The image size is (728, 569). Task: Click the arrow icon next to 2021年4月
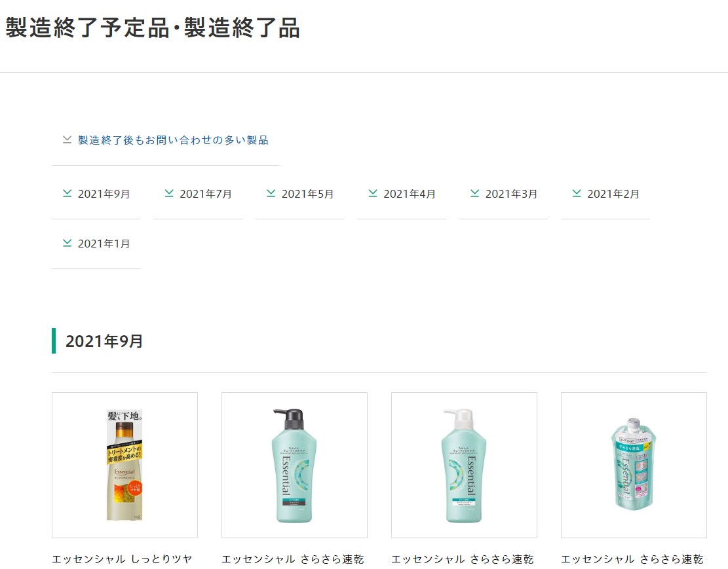point(373,193)
